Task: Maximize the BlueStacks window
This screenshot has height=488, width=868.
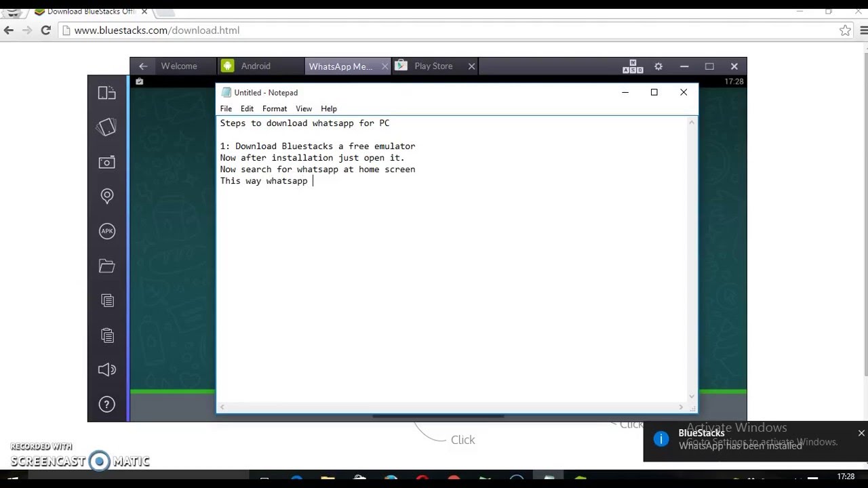Action: point(709,66)
